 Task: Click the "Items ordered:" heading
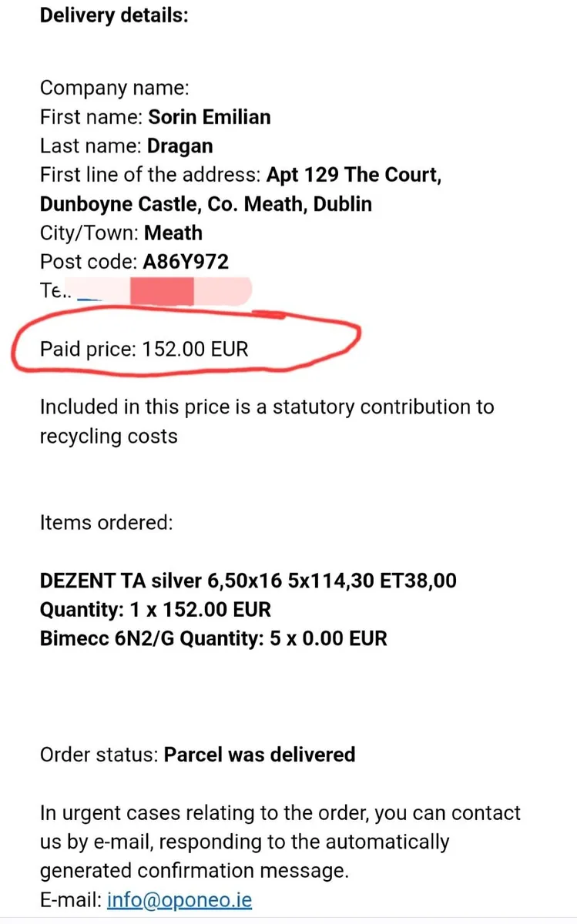tap(106, 523)
